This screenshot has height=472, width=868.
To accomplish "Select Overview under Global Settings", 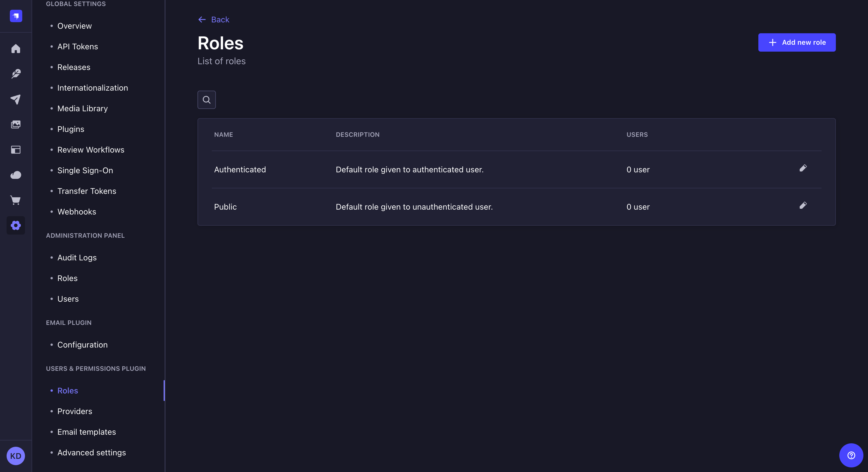I will pyautogui.click(x=74, y=26).
